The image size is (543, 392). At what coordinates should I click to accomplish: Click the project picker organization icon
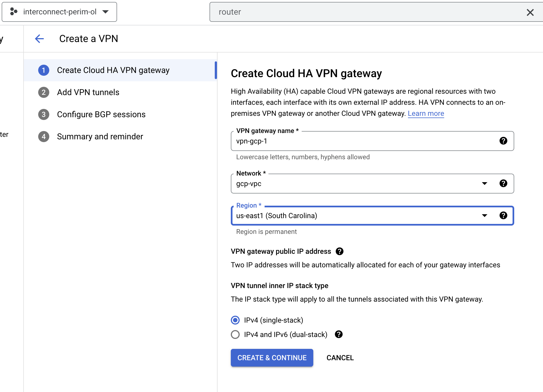[x=13, y=12]
